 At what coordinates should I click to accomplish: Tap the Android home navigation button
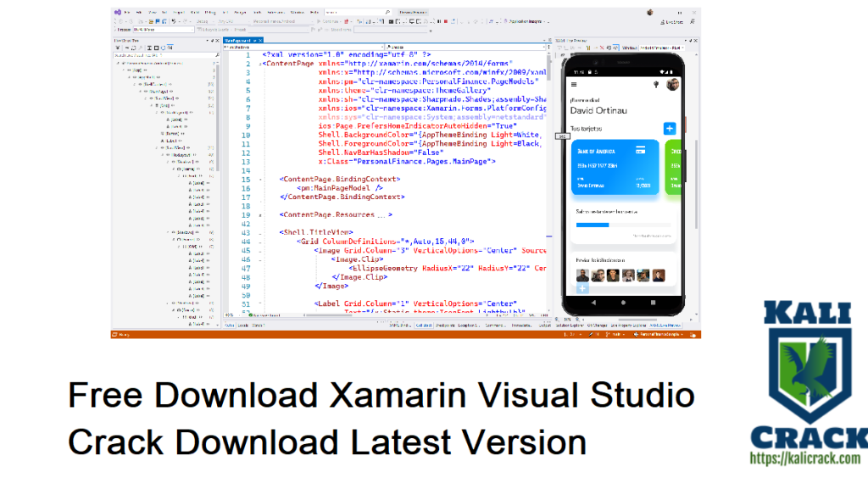pyautogui.click(x=623, y=303)
